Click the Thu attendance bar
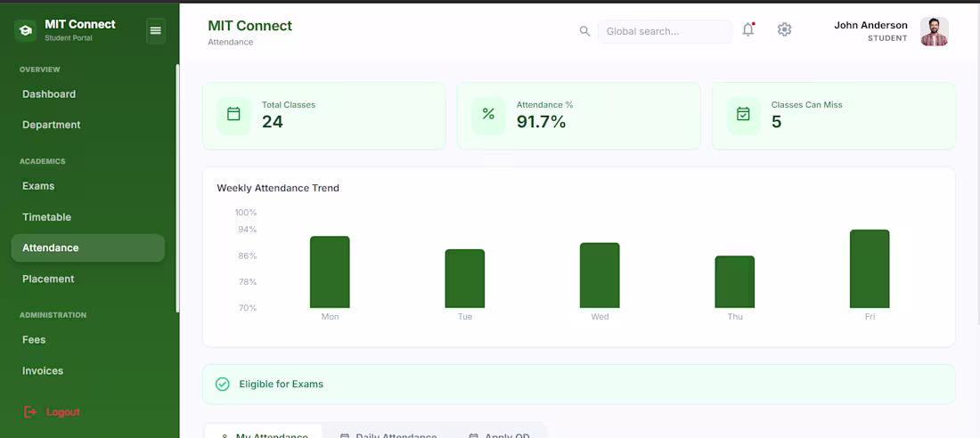 pyautogui.click(x=735, y=282)
